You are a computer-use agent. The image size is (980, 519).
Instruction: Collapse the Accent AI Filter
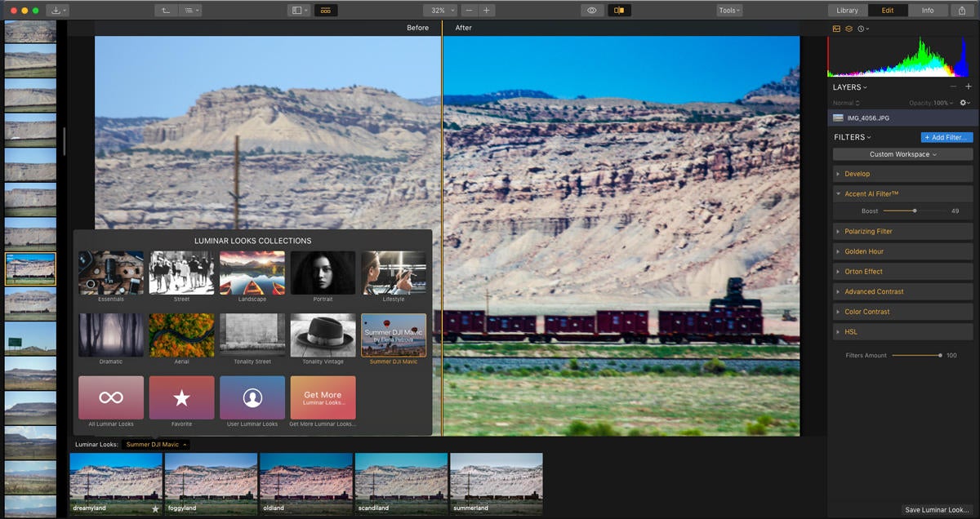click(x=902, y=193)
